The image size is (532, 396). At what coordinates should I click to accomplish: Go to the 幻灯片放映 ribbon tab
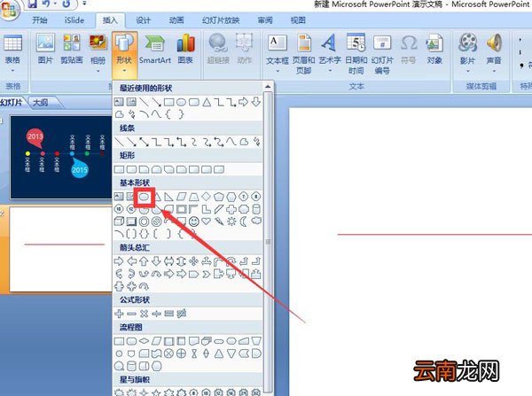(221, 20)
